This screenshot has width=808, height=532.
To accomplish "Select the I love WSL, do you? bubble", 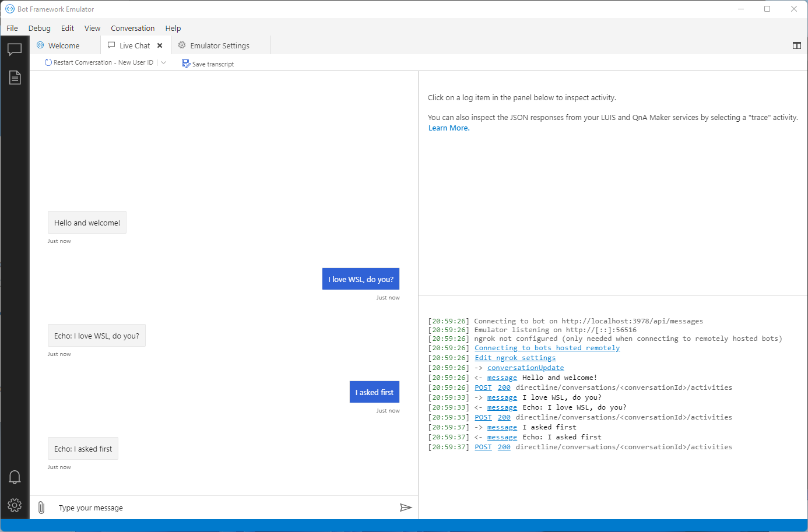I will pyautogui.click(x=361, y=279).
